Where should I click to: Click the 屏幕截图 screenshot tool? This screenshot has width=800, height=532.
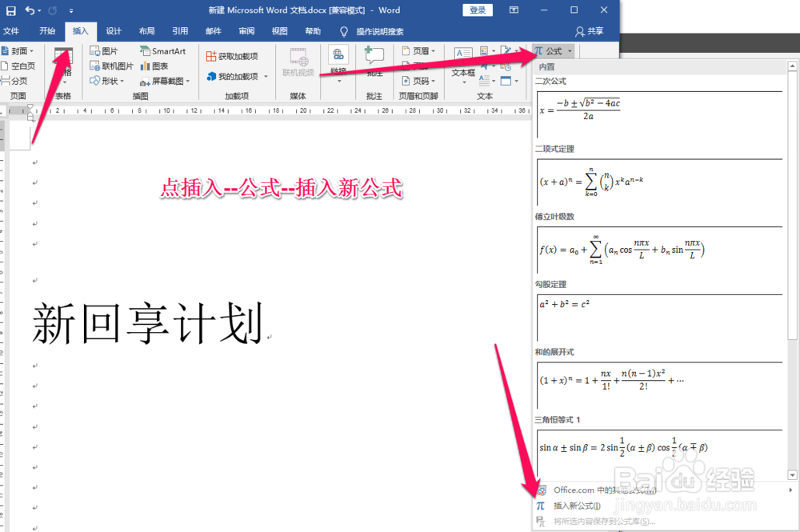pyautogui.click(x=163, y=80)
